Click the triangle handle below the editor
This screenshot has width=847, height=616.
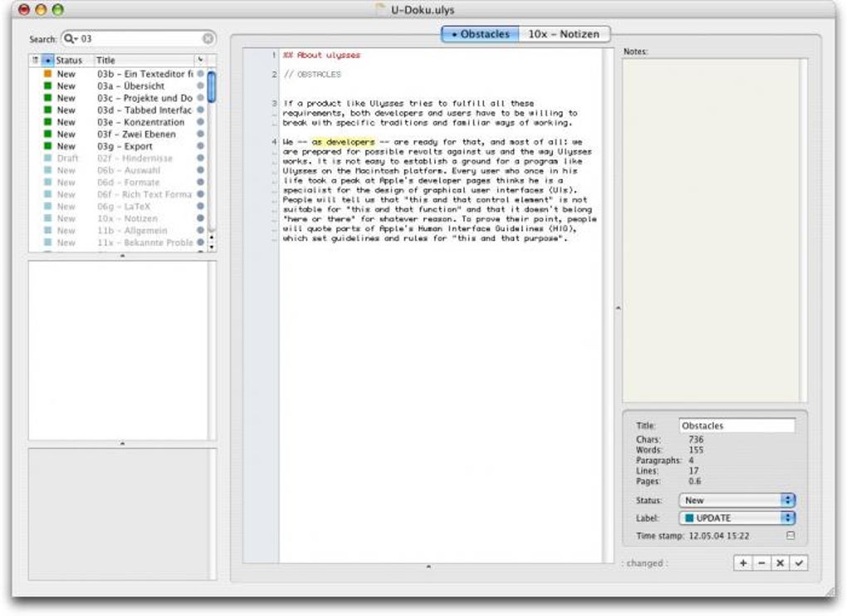coord(428,567)
